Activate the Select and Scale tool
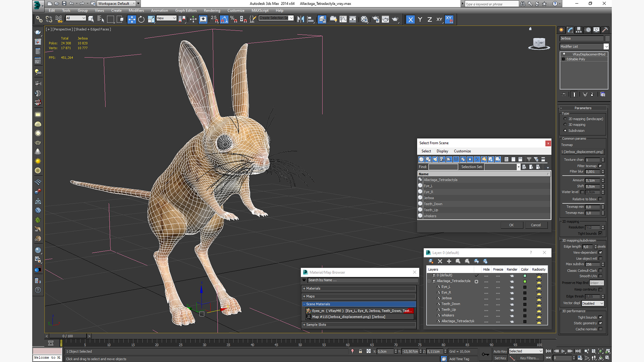This screenshot has width=644, height=362. tap(151, 19)
